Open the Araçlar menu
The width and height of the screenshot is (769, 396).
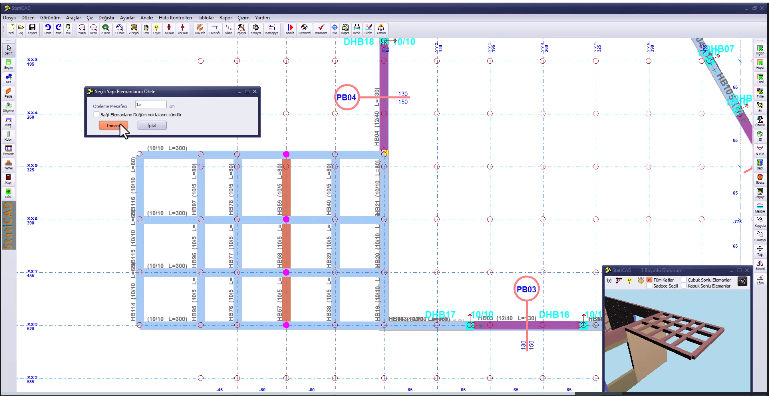click(x=74, y=18)
